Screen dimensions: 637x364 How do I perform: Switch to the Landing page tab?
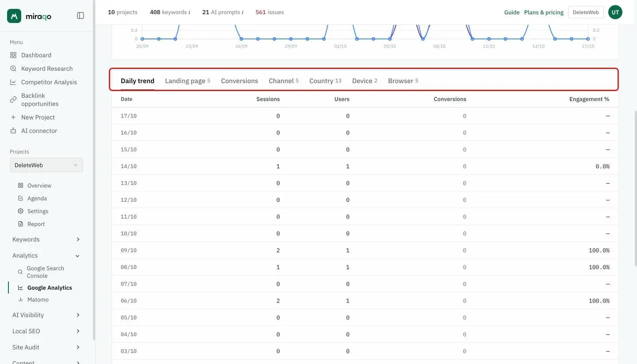188,81
